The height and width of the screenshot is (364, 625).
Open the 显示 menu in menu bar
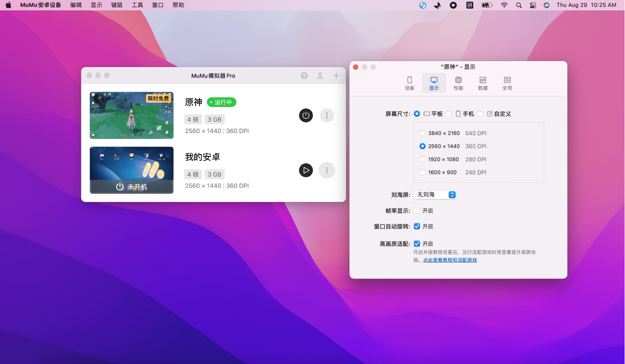96,5
